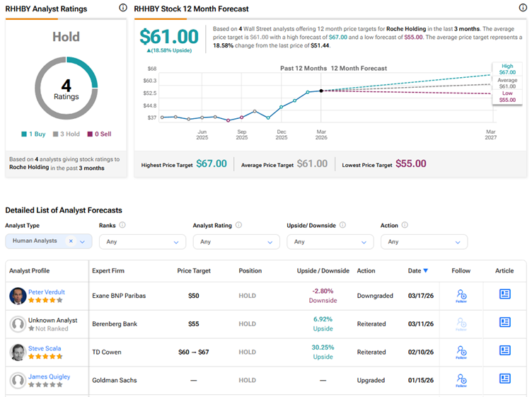Screen dimensions: 532x397
Task: Expand the Upside/Downside filter dropdown
Action: click(329, 241)
